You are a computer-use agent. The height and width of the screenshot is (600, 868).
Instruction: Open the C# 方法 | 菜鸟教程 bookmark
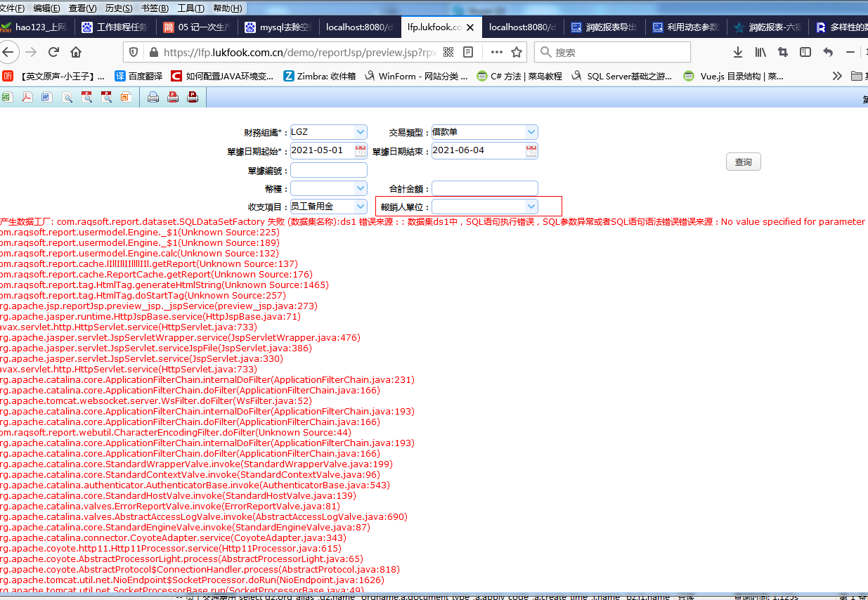pos(519,76)
